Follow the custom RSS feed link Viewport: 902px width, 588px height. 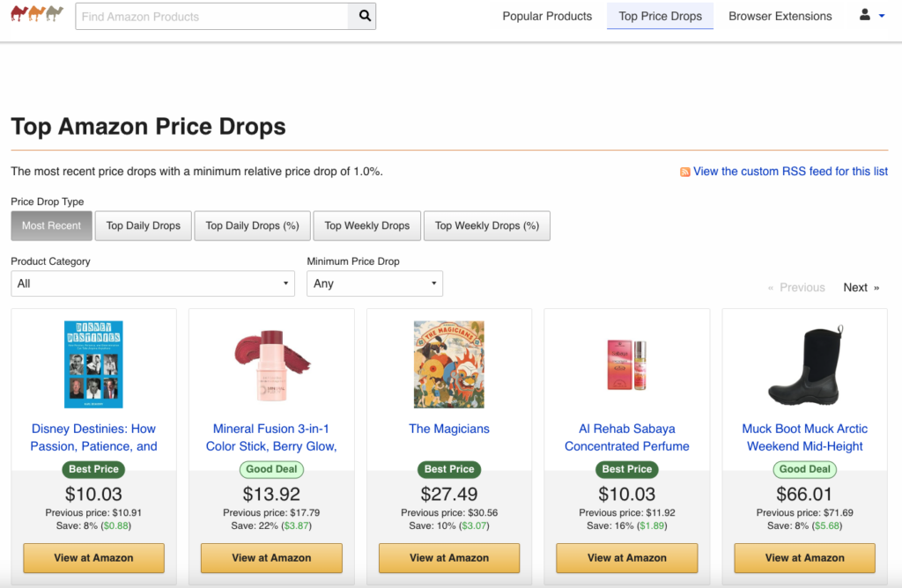(790, 171)
